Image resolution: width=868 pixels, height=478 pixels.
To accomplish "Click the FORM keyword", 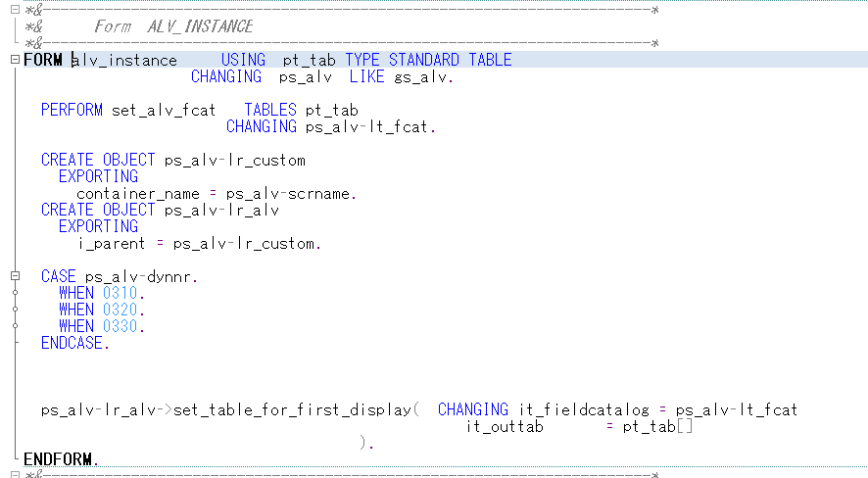I will pyautogui.click(x=43, y=60).
